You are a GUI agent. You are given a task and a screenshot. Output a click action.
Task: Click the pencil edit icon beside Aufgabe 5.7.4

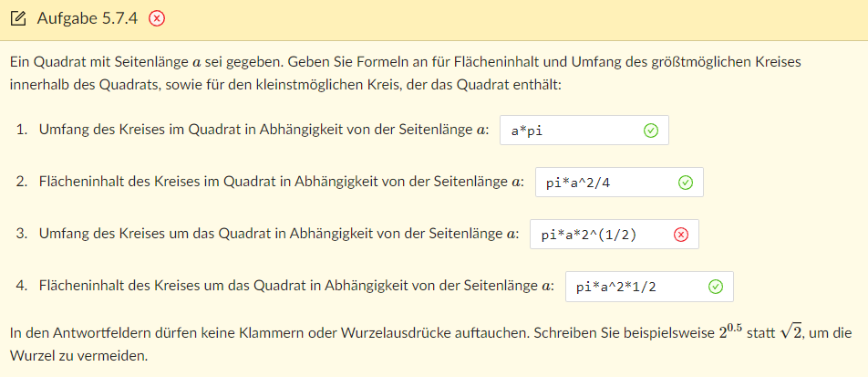[17, 19]
